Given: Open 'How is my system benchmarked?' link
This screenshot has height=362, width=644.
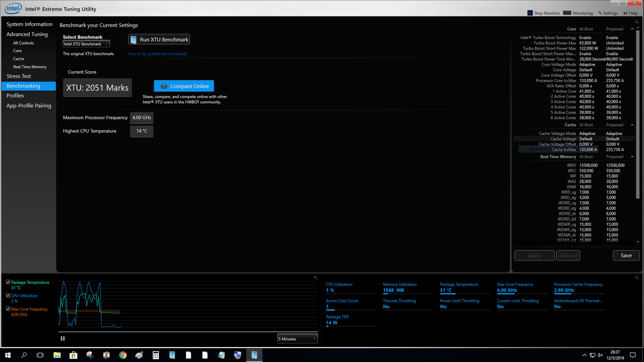Looking at the screenshot, I should point(158,54).
